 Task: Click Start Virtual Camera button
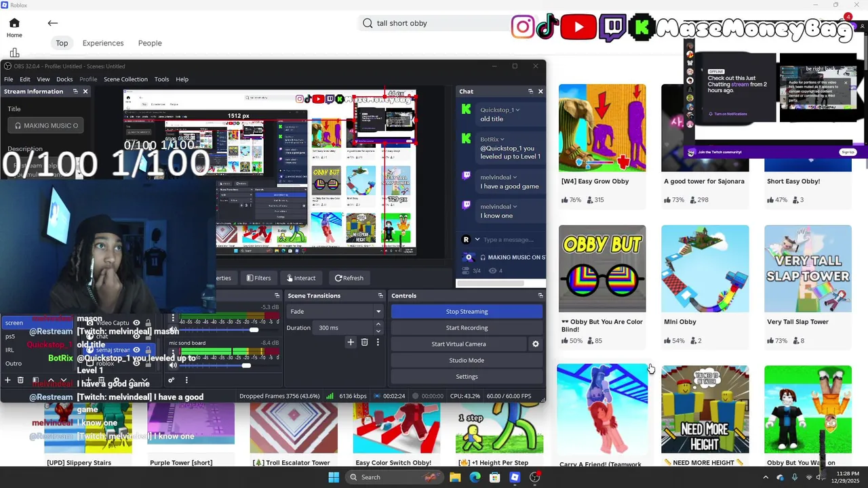(x=458, y=344)
